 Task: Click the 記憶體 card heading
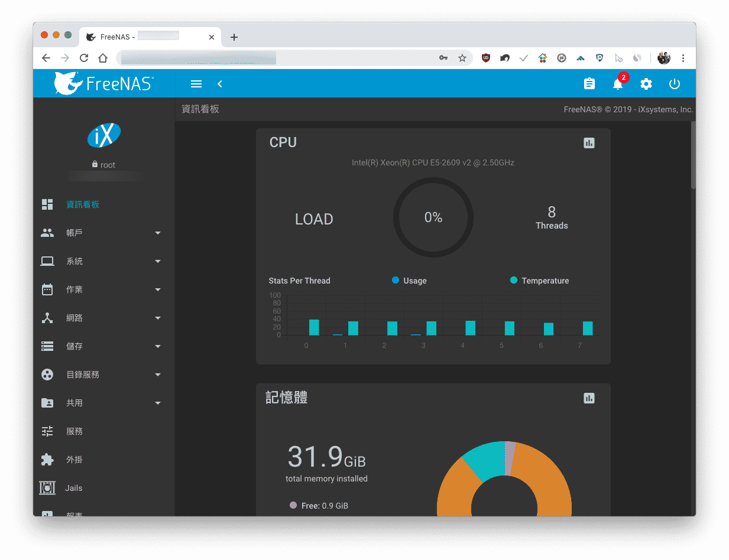pyautogui.click(x=287, y=398)
